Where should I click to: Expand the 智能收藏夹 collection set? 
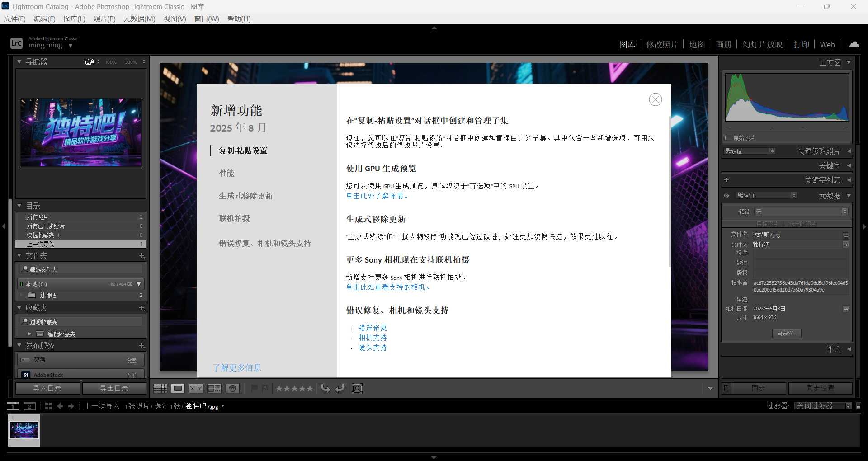(x=30, y=334)
